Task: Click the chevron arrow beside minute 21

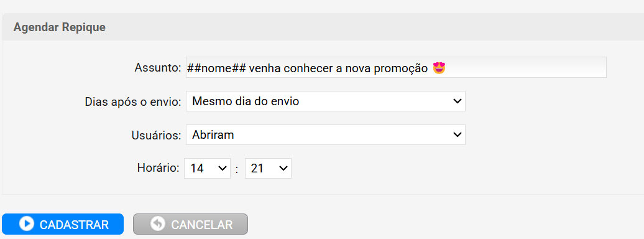Action: click(283, 168)
